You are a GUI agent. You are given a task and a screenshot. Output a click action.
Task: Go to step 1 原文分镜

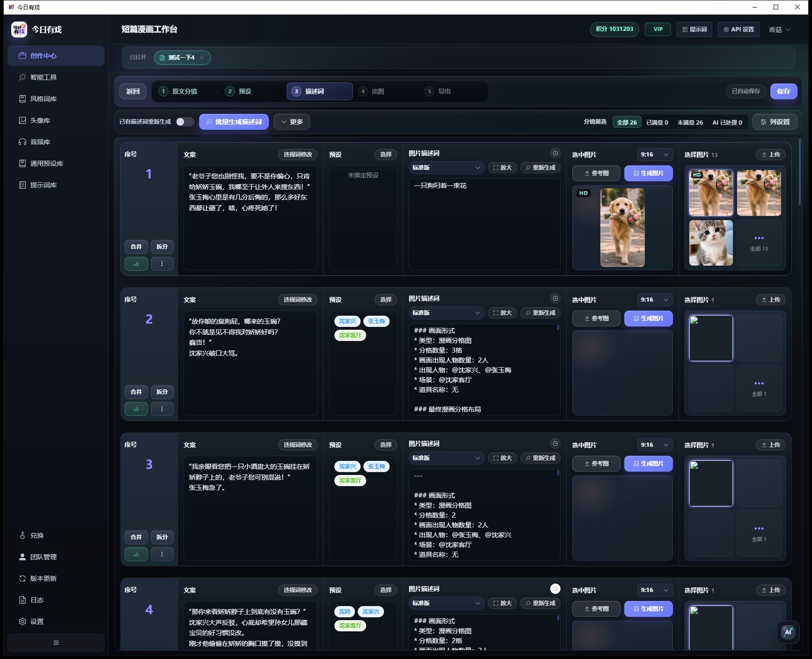[178, 91]
